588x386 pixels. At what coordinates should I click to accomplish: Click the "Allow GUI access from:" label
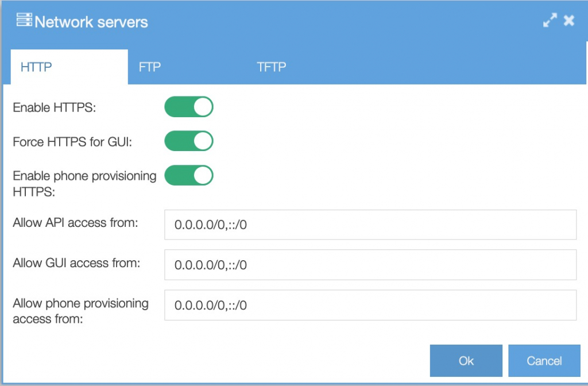[76, 263]
